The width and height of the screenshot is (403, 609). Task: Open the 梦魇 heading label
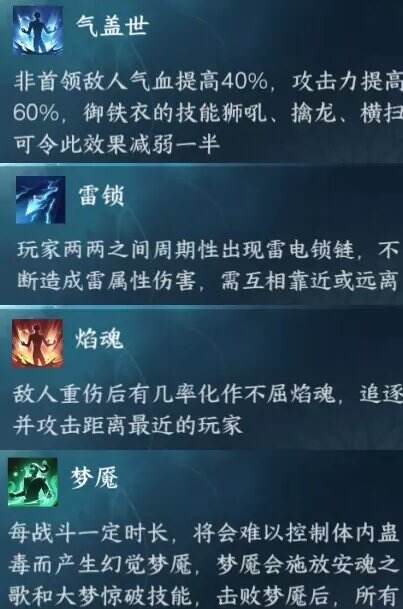[x=94, y=477]
